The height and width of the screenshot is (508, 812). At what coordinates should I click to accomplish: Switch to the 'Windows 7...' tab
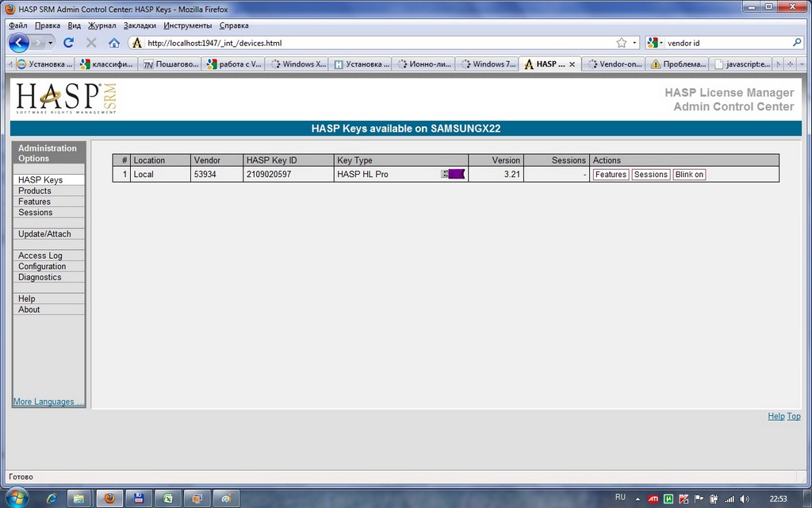coord(487,64)
